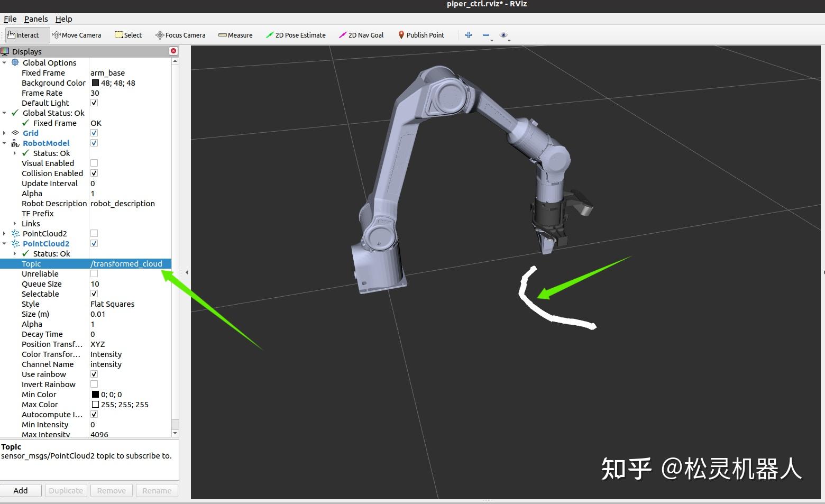This screenshot has height=504, width=825.
Task: Click the Max Color white swatch
Action: (x=95, y=404)
